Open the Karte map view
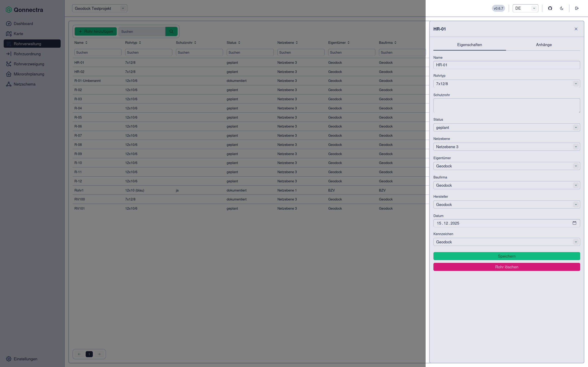Viewport: 588px width, 367px height. 18,34
